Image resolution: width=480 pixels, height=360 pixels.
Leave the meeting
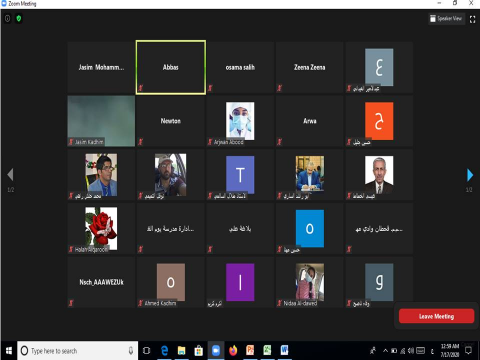[x=436, y=316]
